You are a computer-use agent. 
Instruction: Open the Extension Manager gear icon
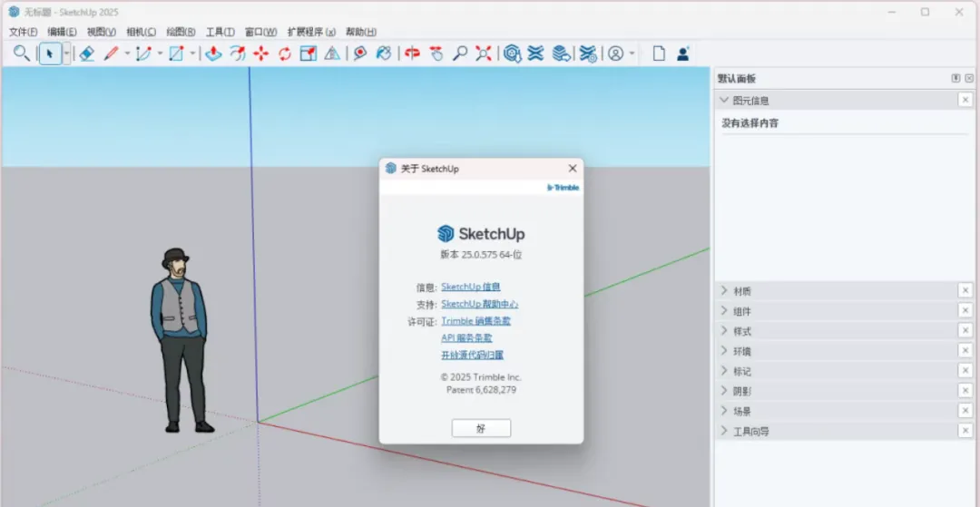[x=587, y=54]
